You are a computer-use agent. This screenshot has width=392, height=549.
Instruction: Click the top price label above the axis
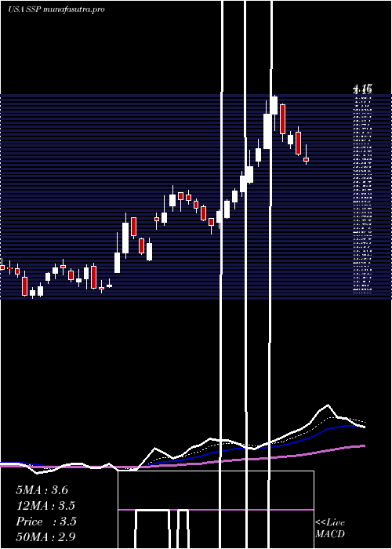[362, 89]
